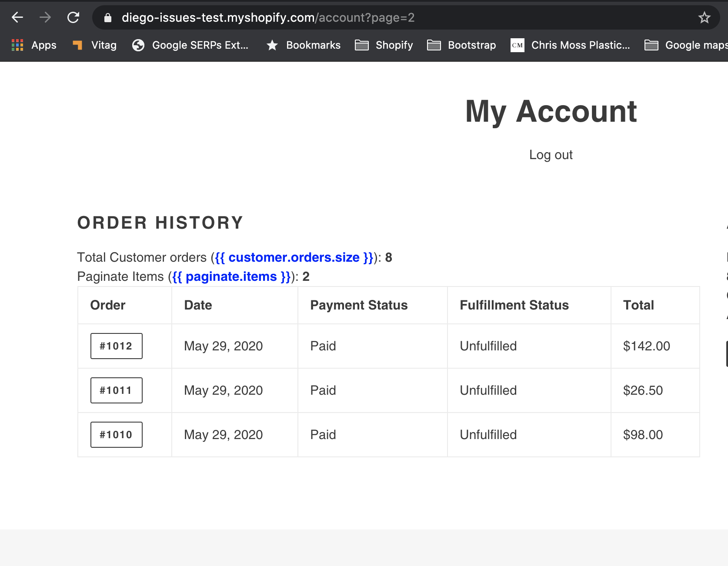The image size is (728, 566).
Task: Click the Paid status of order #1010
Action: click(323, 435)
